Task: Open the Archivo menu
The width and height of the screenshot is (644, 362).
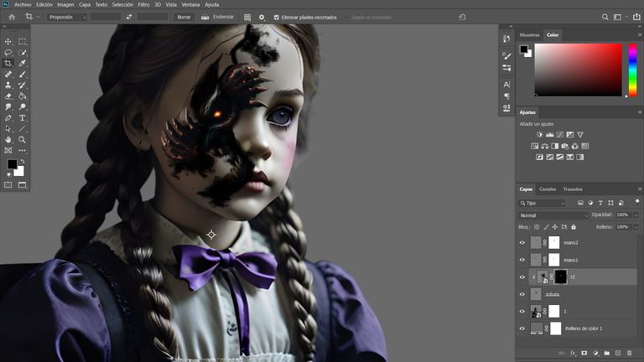Action: (x=23, y=4)
